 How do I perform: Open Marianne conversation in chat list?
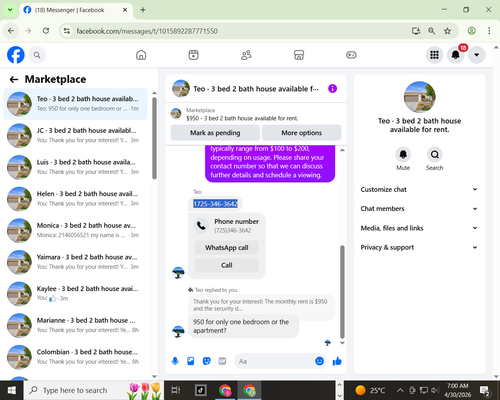[75, 325]
